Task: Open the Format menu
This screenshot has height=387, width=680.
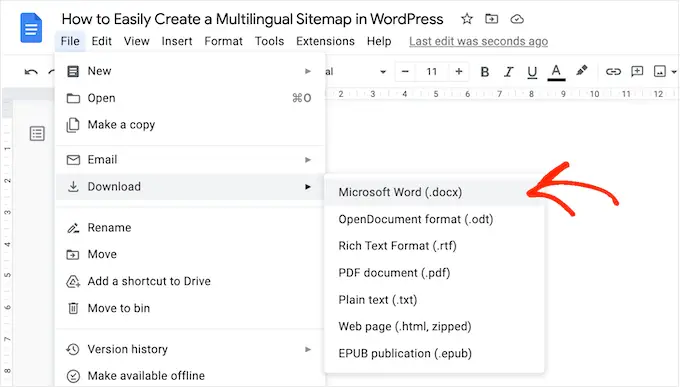Action: [x=223, y=41]
